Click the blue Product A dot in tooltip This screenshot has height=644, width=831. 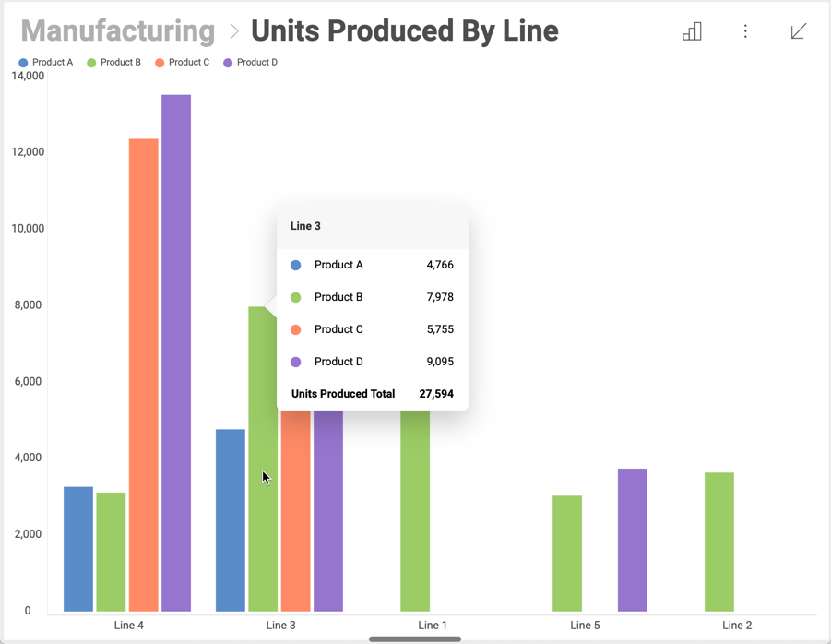coord(296,265)
